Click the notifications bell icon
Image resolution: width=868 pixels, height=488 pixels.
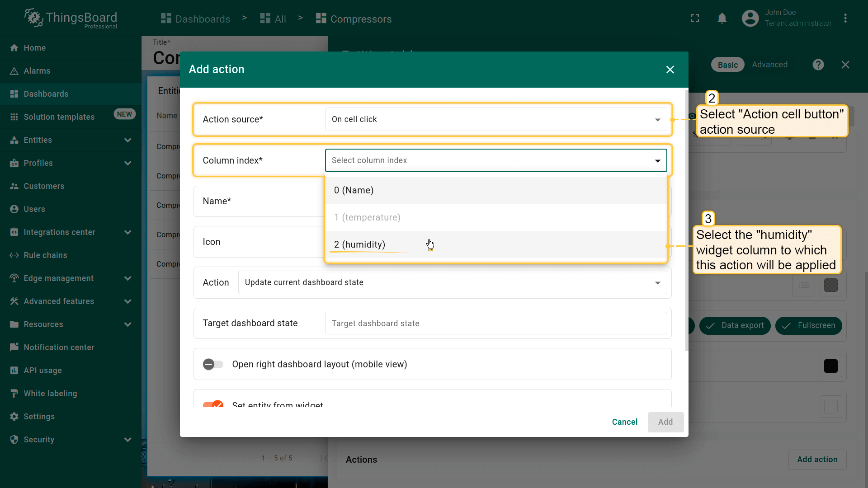tap(722, 19)
